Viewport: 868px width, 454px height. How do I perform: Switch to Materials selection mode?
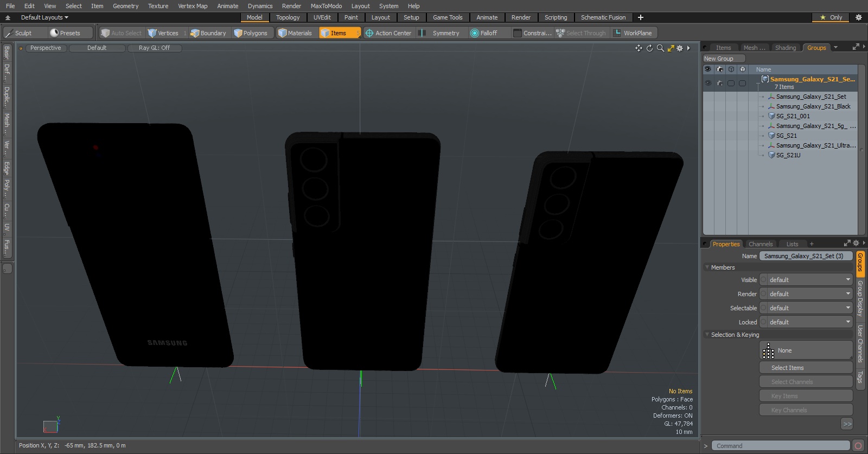[x=295, y=33]
